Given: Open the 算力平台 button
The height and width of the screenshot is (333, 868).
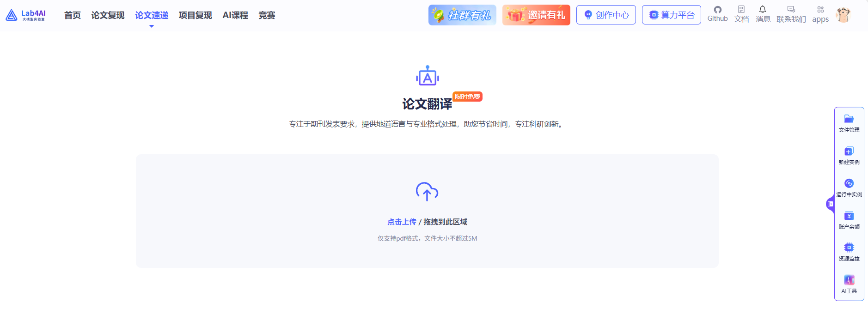Looking at the screenshot, I should [x=672, y=15].
